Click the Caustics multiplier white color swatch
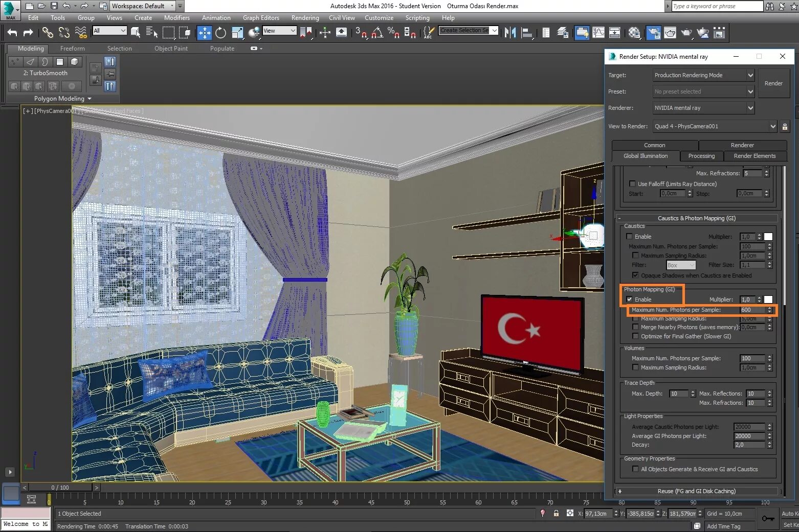The image size is (799, 532). click(x=768, y=237)
